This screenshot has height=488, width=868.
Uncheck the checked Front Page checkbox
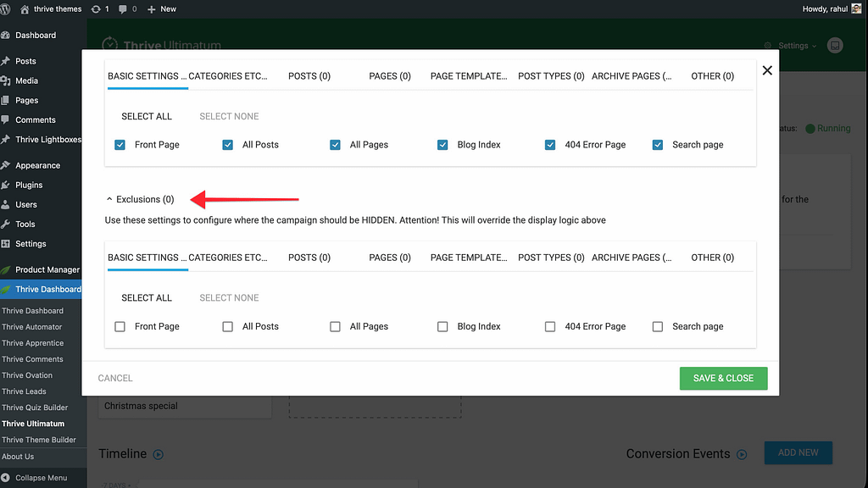[x=120, y=145]
